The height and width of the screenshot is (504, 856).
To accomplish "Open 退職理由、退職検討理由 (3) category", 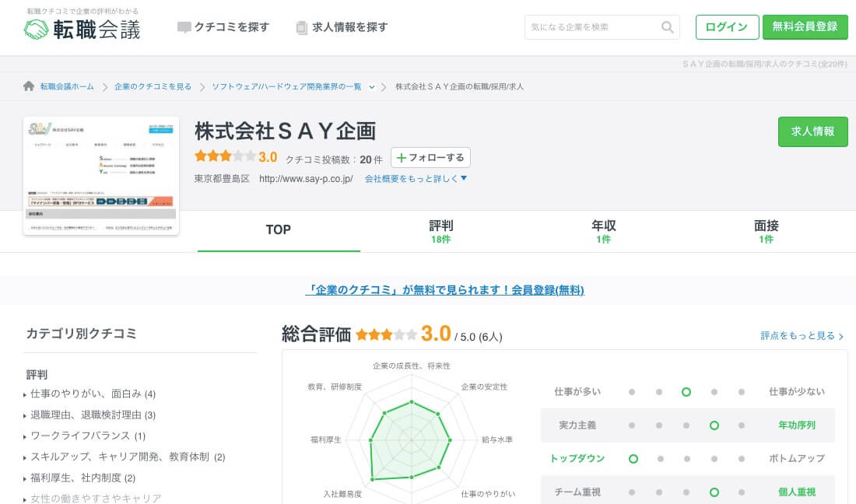I will pyautogui.click(x=93, y=415).
